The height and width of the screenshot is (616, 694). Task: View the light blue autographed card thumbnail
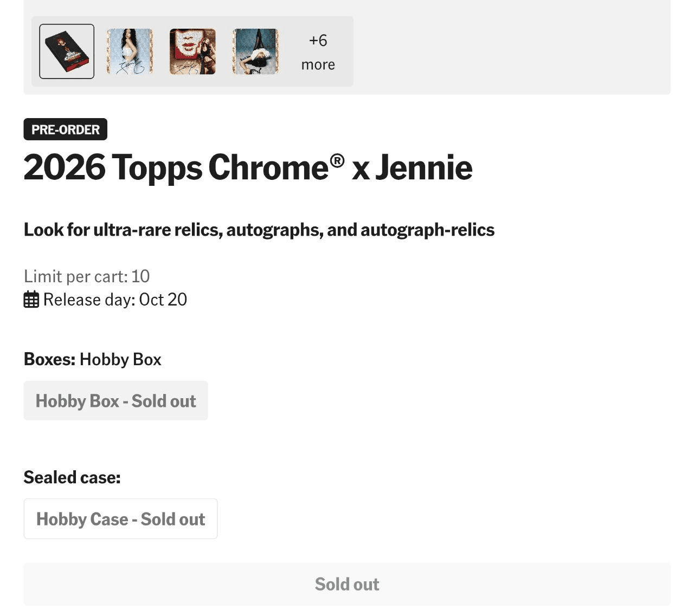tap(130, 51)
